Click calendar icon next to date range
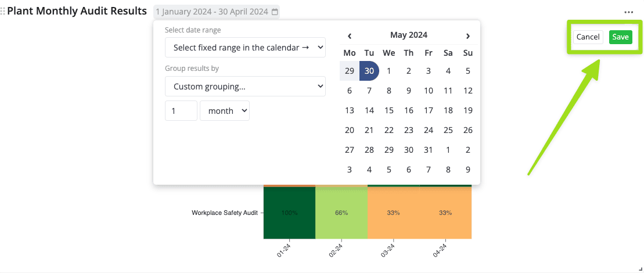 pyautogui.click(x=275, y=12)
